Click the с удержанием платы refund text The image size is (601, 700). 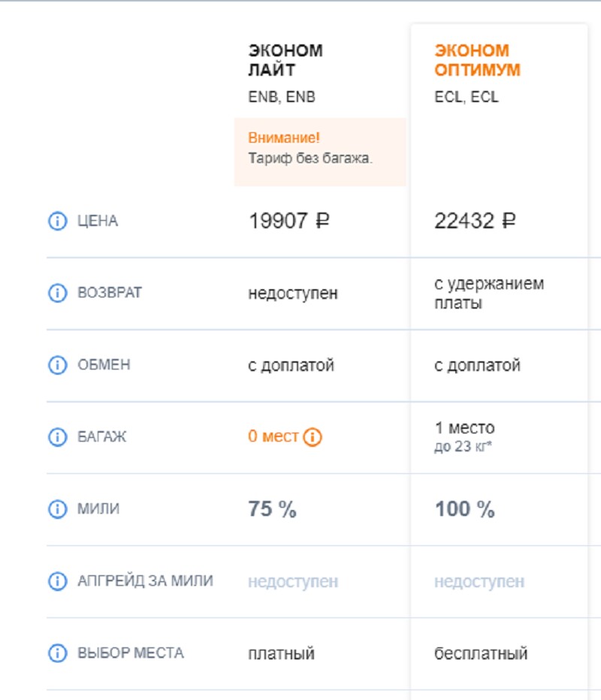tap(489, 294)
